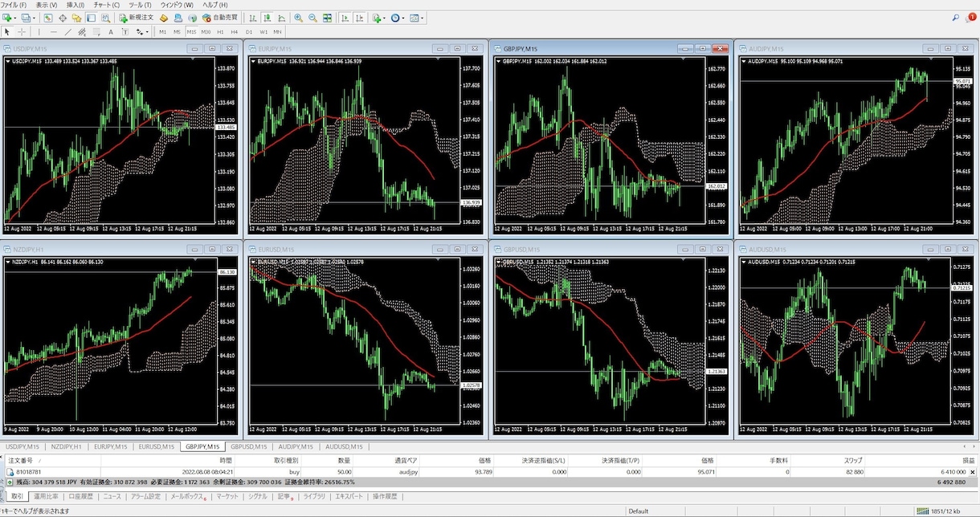Select the trendline drawing tool

[68, 32]
